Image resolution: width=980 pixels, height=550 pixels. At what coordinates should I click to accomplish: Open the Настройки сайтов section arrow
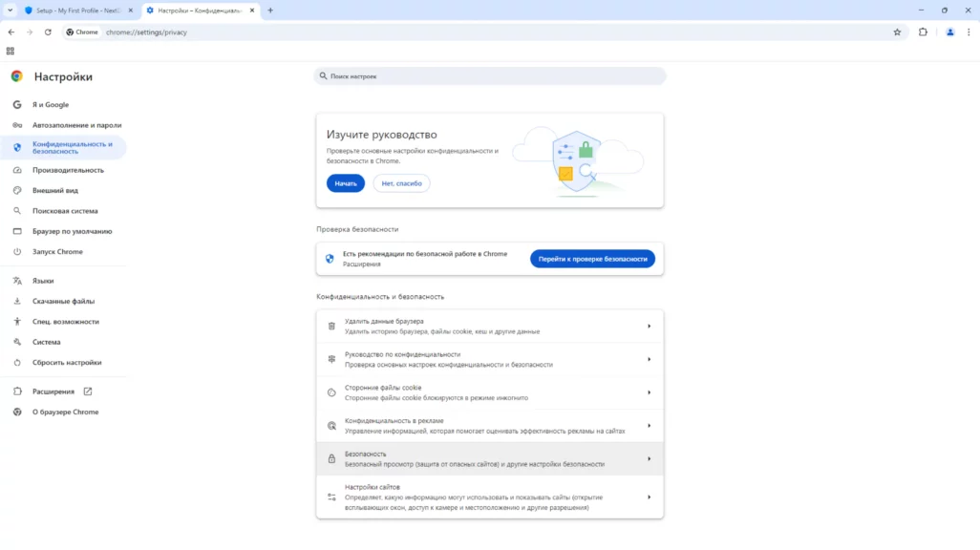click(x=649, y=497)
